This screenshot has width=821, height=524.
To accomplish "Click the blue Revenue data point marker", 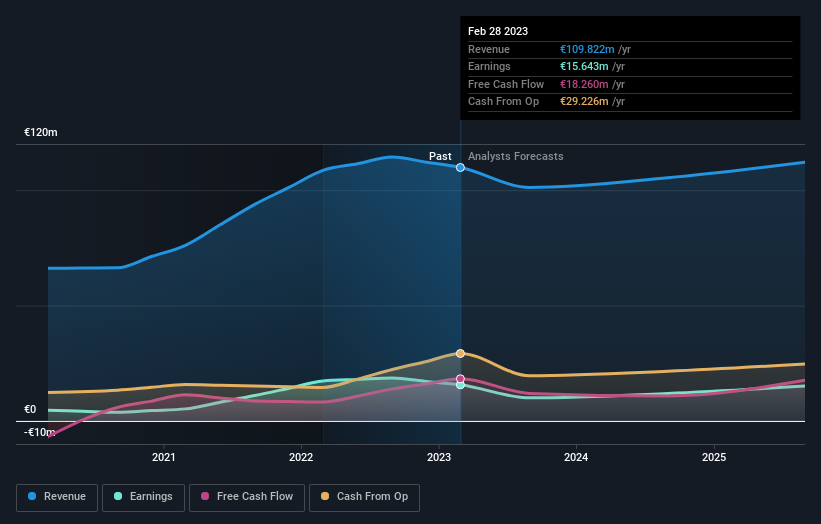I will pyautogui.click(x=460, y=168).
